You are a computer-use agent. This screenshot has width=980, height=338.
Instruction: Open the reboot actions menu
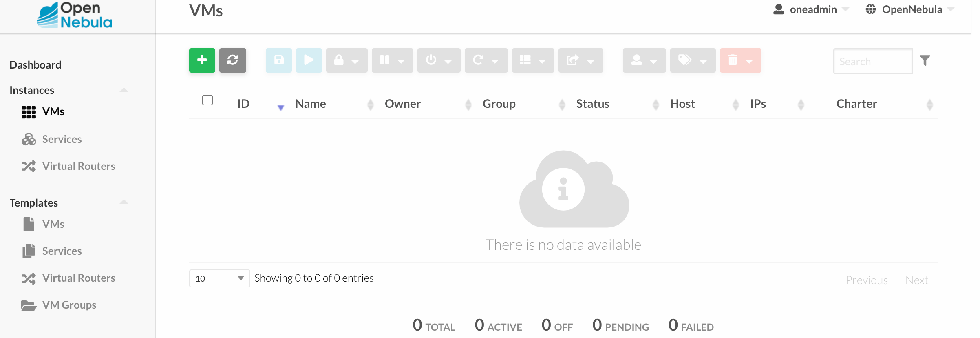pos(486,60)
